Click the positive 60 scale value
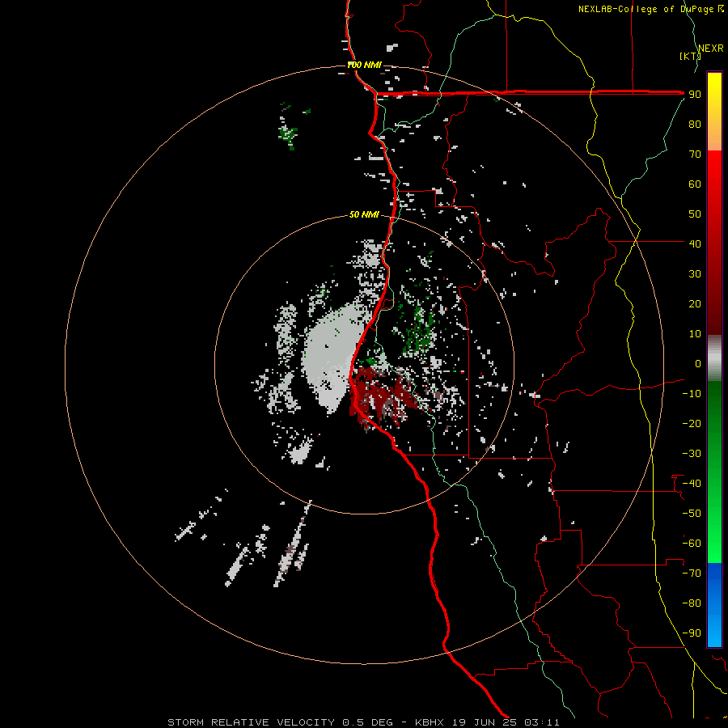Viewport: 728px width, 728px height. pyautogui.click(x=695, y=184)
